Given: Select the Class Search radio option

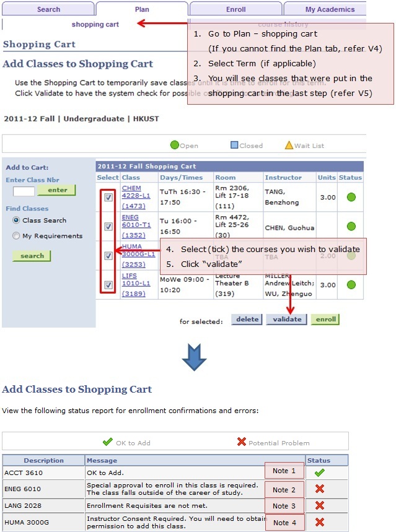Looking at the screenshot, I should click(16, 220).
